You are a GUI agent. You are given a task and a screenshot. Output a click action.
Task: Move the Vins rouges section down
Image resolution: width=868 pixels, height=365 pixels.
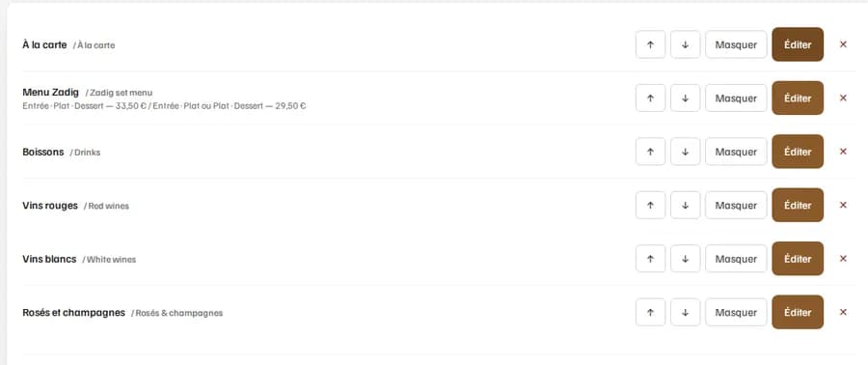click(x=686, y=206)
